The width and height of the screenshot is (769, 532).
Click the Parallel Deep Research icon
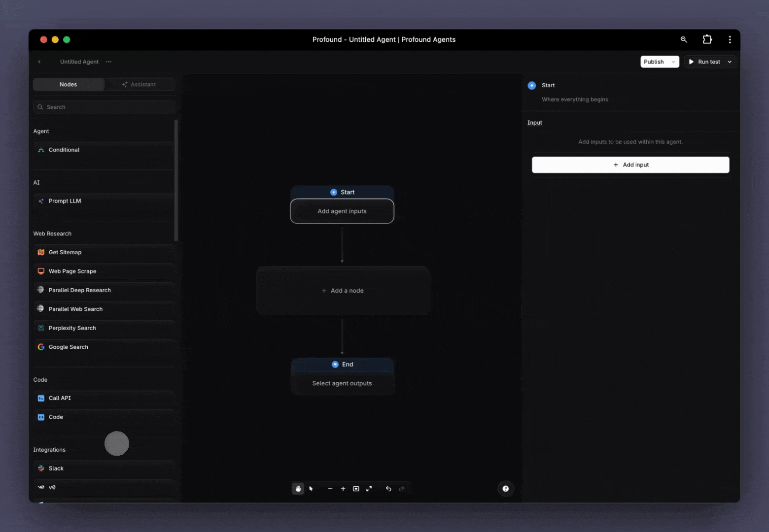(41, 290)
